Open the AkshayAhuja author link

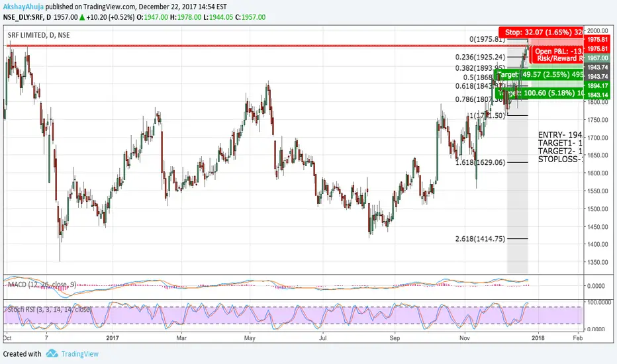[23, 7]
